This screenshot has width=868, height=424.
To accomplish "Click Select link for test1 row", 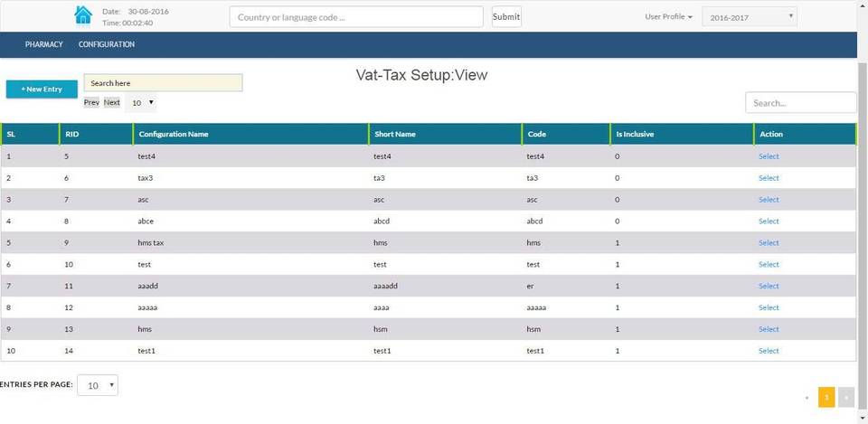I will 769,351.
